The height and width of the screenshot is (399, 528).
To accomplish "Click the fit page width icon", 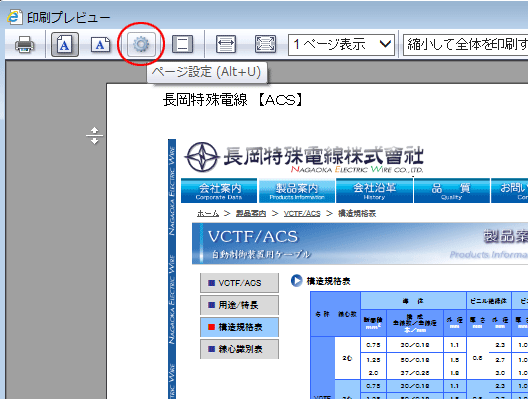I will [x=226, y=44].
